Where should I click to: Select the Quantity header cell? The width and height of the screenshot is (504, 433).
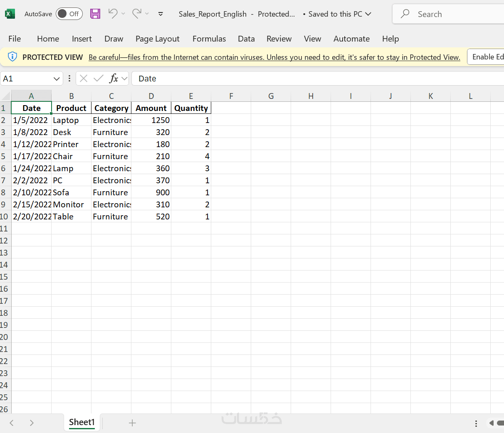[191, 108]
